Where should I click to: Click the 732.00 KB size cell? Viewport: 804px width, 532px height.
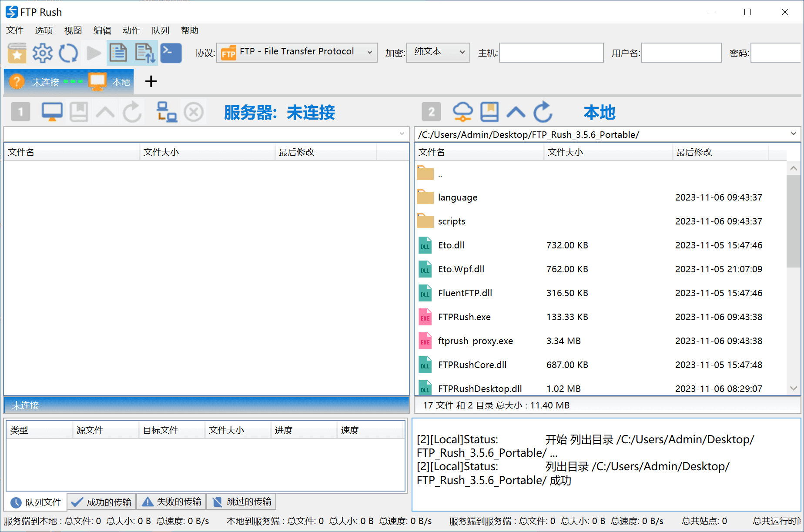[x=567, y=245]
